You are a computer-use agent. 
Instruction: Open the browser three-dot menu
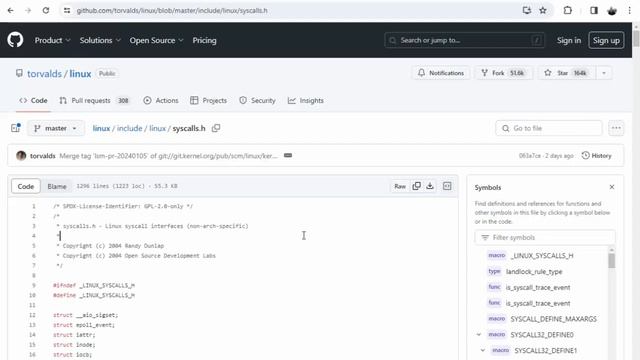point(629,11)
